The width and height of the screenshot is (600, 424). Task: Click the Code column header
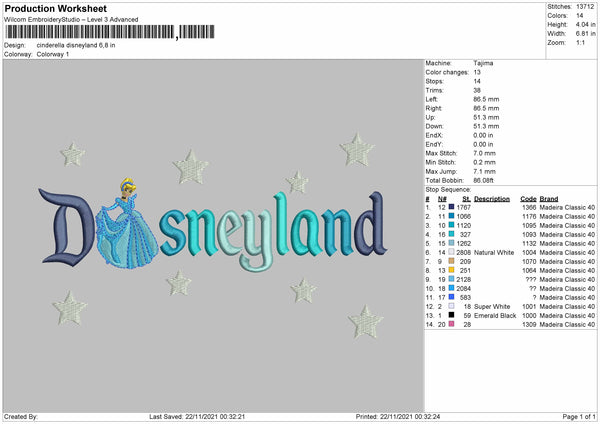coord(528,199)
